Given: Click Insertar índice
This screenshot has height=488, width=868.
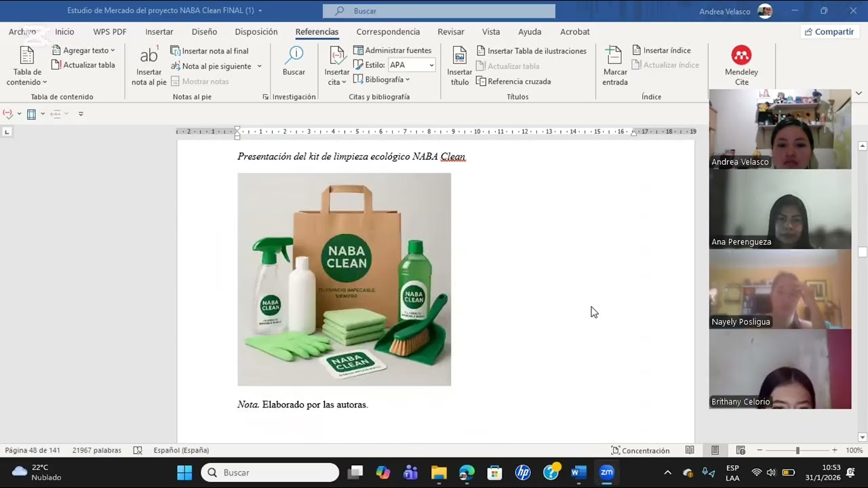Looking at the screenshot, I should (661, 50).
